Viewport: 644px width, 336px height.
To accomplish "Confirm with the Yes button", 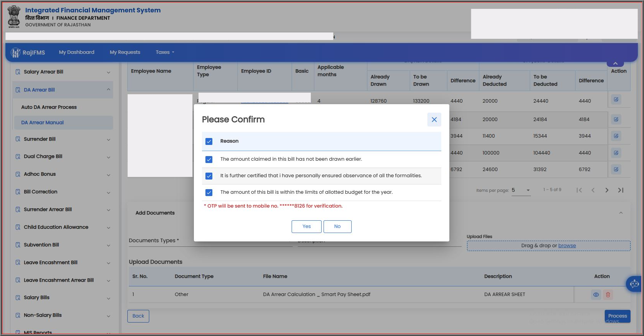I will tap(306, 226).
